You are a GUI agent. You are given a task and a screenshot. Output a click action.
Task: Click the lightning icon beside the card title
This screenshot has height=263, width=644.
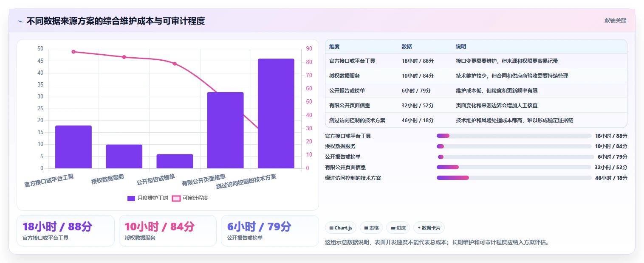pos(20,21)
